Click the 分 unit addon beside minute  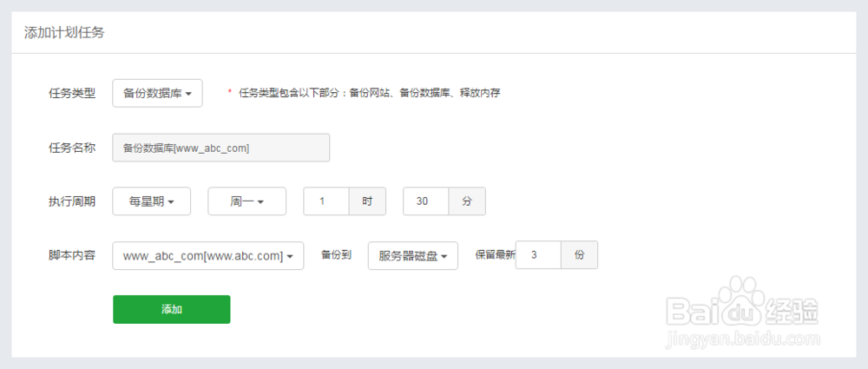click(x=467, y=201)
